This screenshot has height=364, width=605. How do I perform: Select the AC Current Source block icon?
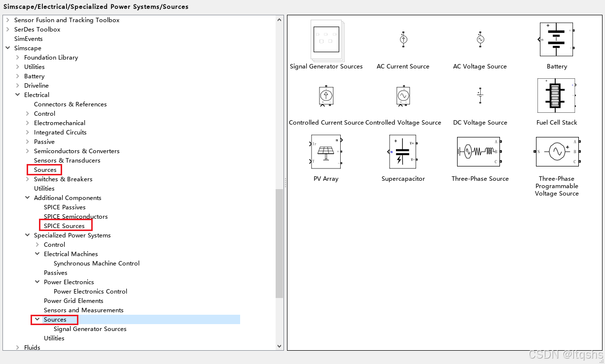click(x=403, y=39)
